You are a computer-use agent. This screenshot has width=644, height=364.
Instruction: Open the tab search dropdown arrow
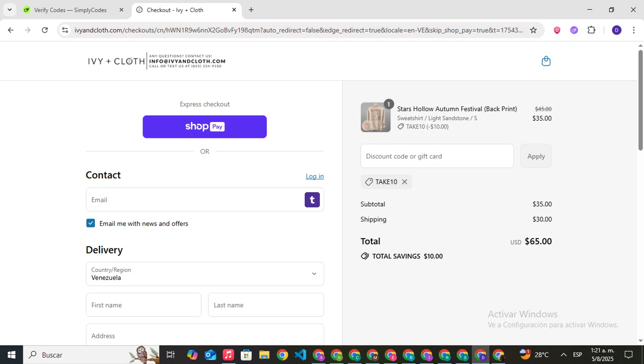click(9, 9)
